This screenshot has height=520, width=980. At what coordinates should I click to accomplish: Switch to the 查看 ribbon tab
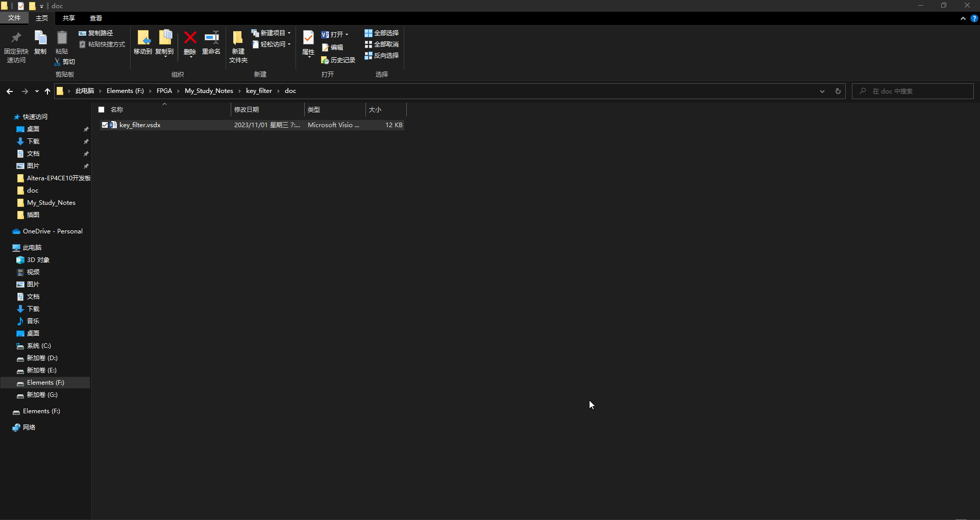(x=96, y=18)
